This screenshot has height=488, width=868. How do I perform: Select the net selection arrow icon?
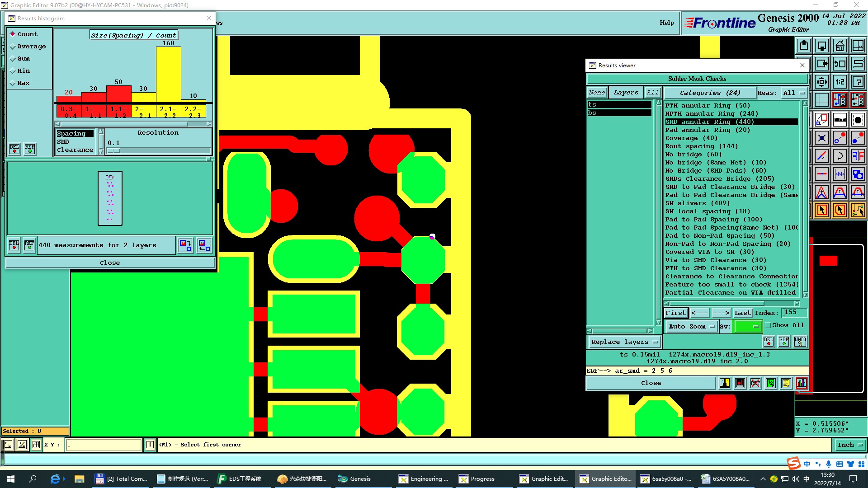(858, 210)
